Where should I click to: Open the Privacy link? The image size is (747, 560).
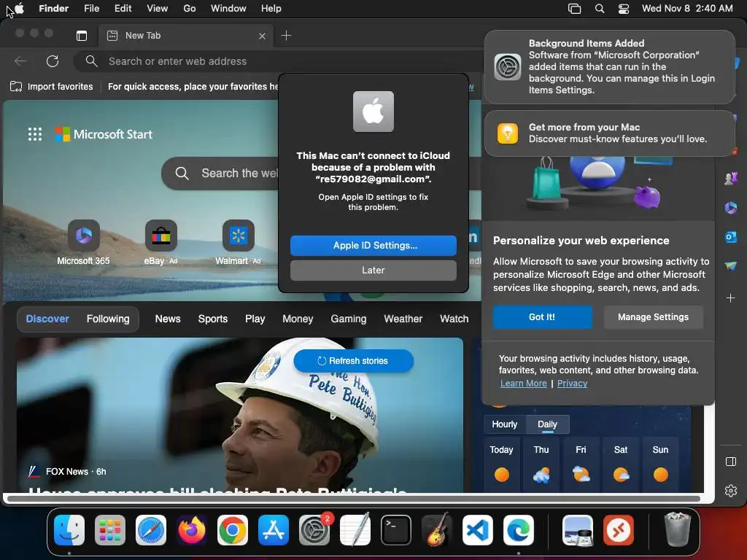(x=572, y=384)
